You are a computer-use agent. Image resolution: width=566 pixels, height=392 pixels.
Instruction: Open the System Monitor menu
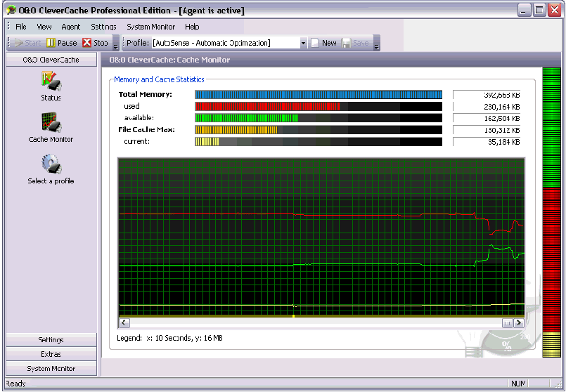pos(151,27)
